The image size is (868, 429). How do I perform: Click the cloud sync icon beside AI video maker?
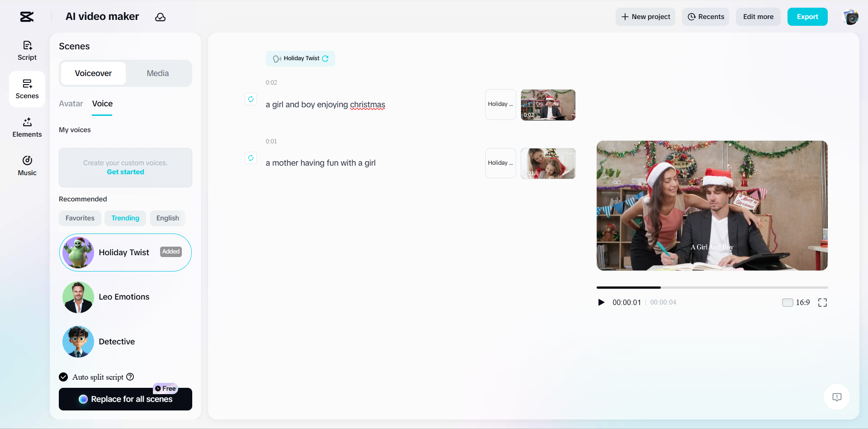point(161,17)
